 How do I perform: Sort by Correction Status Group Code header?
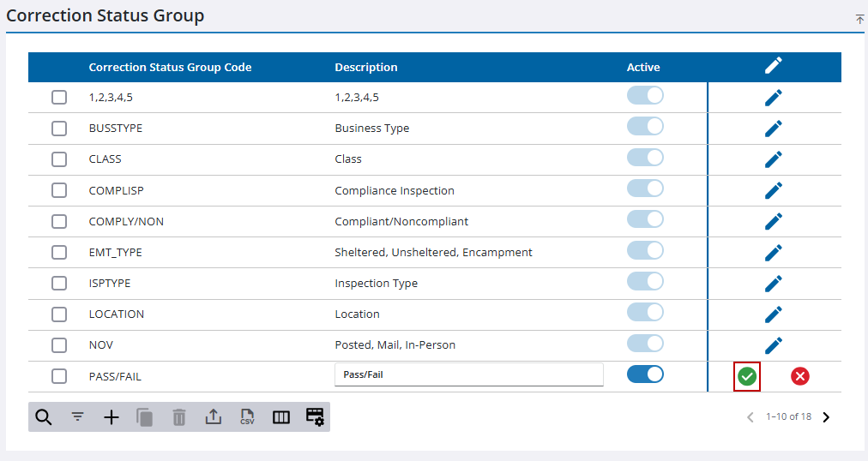(x=170, y=68)
